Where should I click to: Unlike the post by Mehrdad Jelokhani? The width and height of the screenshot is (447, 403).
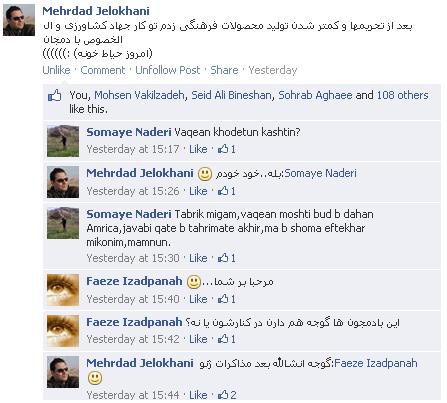tap(56, 70)
